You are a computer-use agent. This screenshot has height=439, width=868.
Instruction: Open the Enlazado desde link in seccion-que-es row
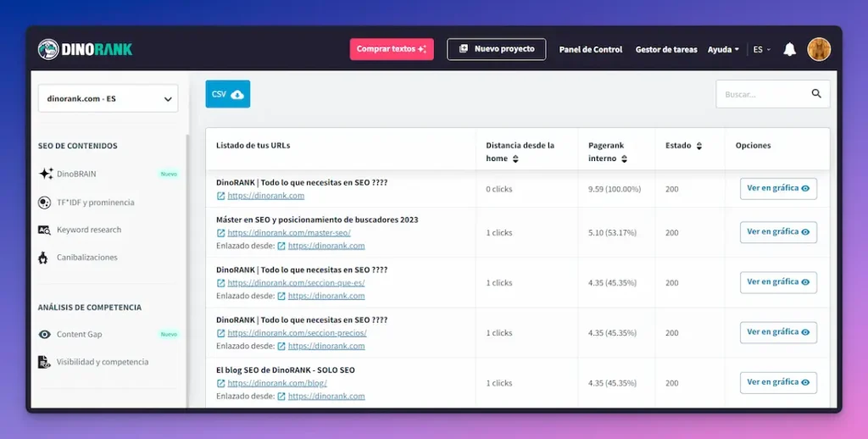click(326, 296)
